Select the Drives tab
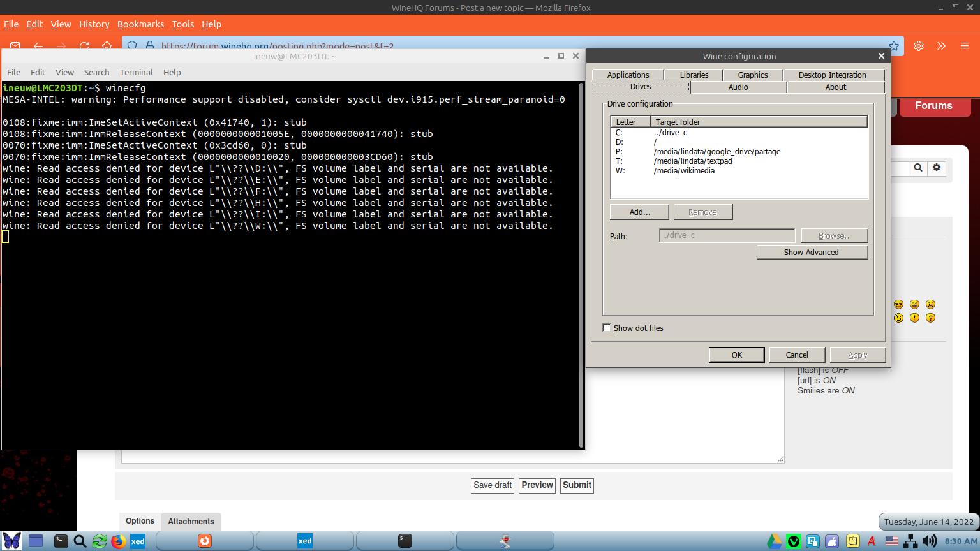Screen dimensions: 980x551 (641, 87)
